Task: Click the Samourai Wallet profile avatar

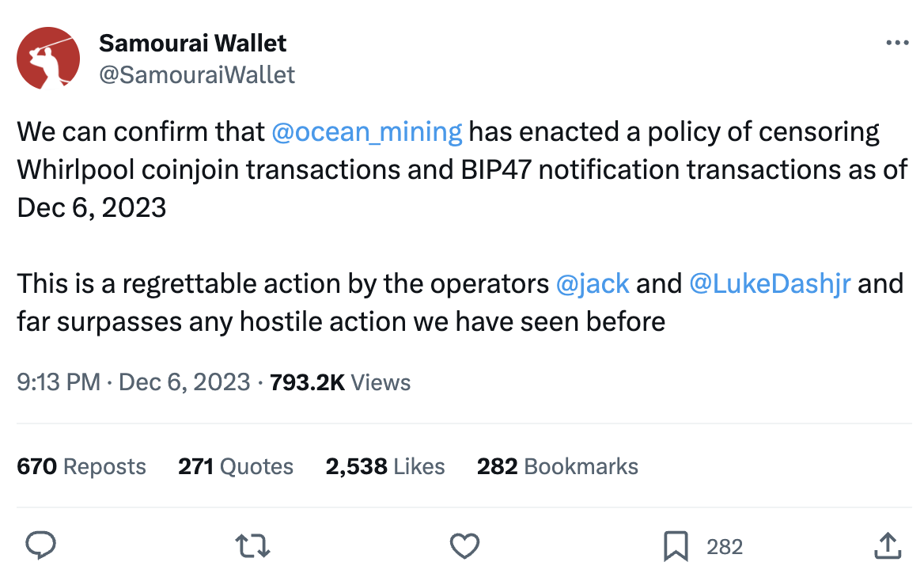Action: point(48,58)
